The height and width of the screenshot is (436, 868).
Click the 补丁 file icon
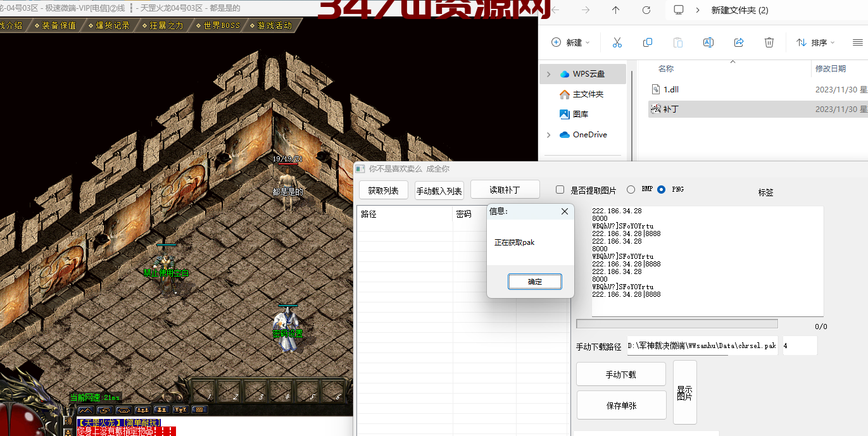tap(656, 109)
